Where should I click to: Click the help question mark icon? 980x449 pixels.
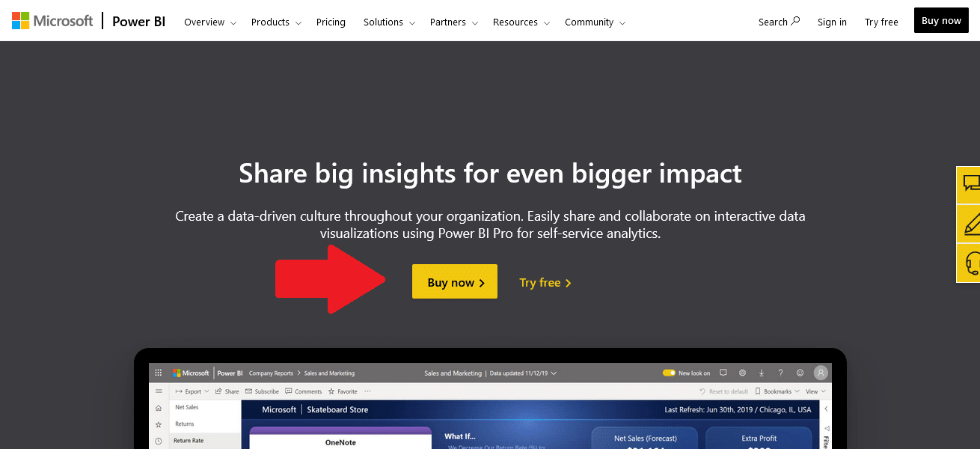pyautogui.click(x=781, y=373)
